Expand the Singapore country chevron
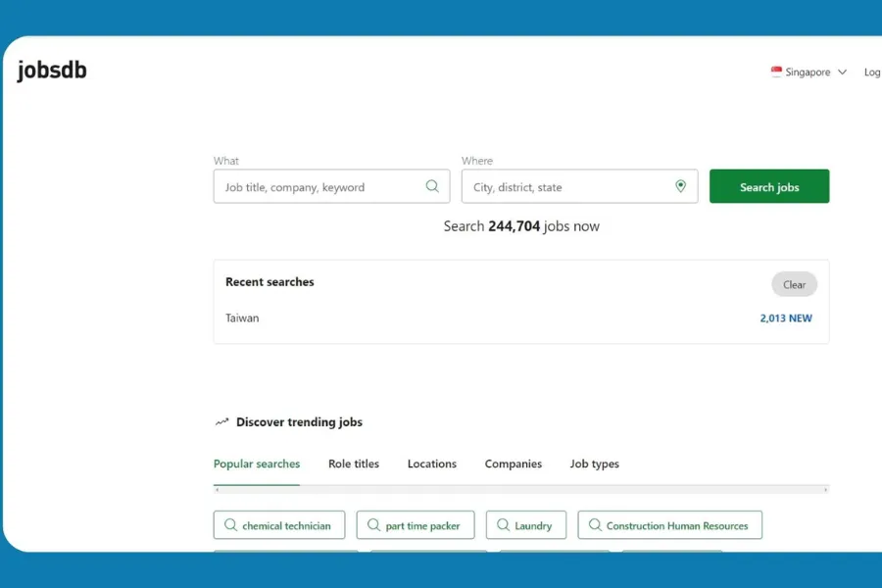This screenshot has width=882, height=588. point(842,72)
